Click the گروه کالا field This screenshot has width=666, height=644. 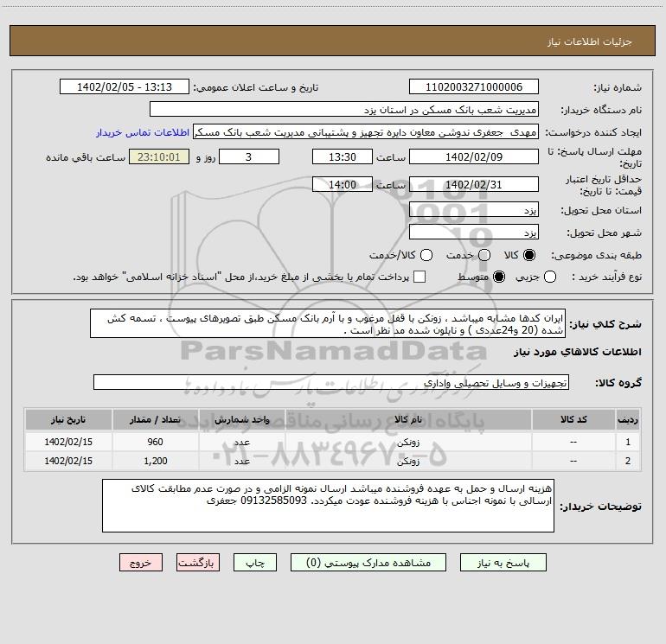pyautogui.click(x=331, y=382)
